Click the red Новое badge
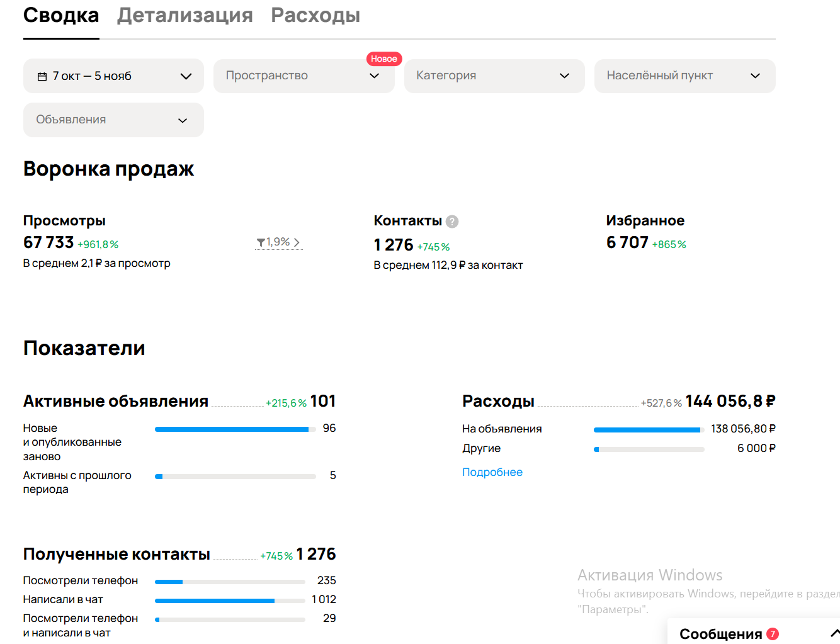The width and height of the screenshot is (840, 644). coord(384,59)
